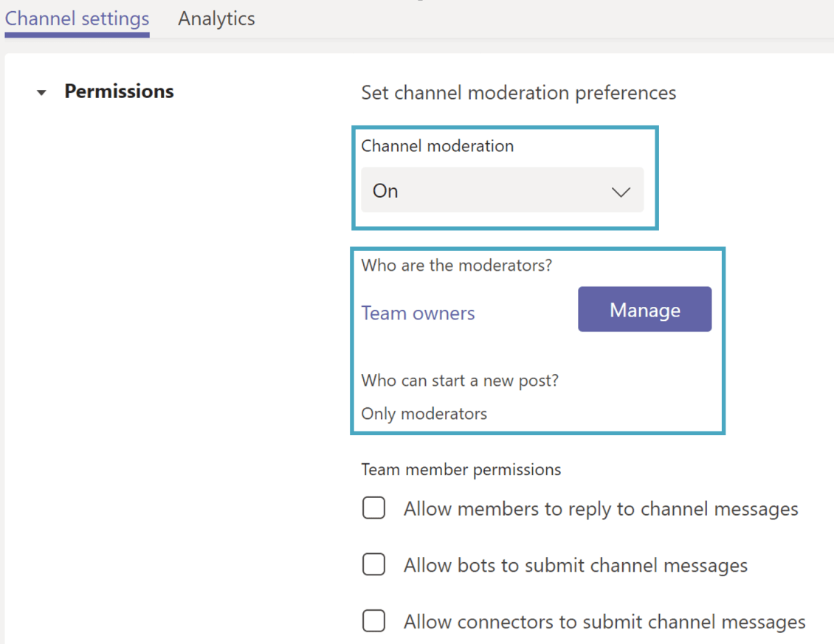Viewport: 834px width, 644px height.
Task: Click the Permissions section heading
Action: point(119,91)
